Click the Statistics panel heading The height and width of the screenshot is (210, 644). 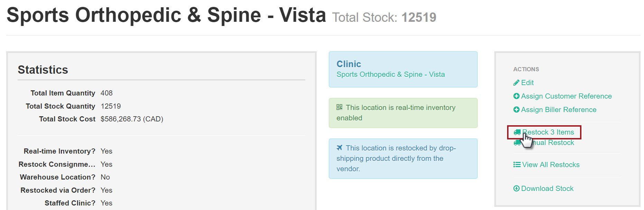(x=43, y=70)
